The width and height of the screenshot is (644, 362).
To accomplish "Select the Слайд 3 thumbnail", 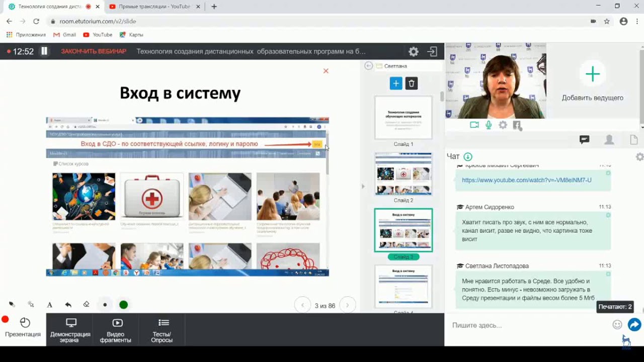I will (x=404, y=230).
